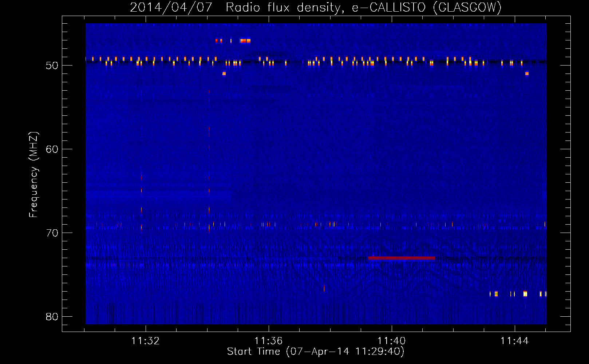Click the bright red burst cluster at the top of the spectrogram
589x364 pixels.
click(245, 41)
